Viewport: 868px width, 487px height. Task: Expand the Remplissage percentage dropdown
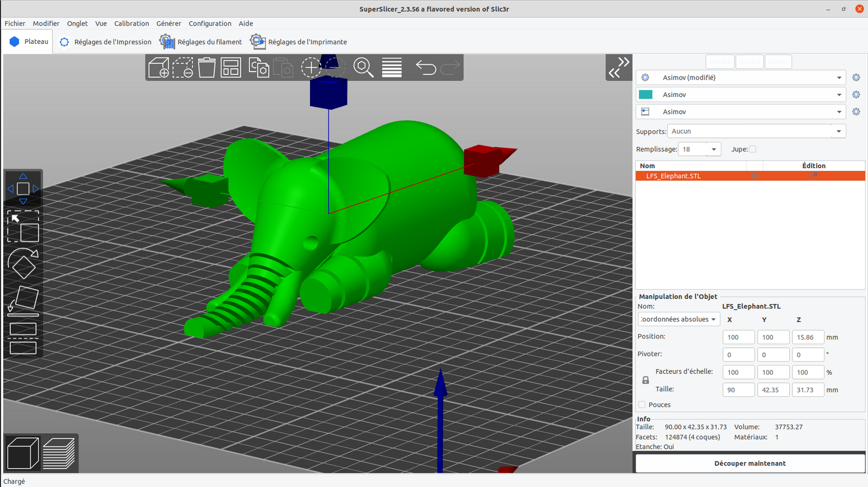point(713,149)
